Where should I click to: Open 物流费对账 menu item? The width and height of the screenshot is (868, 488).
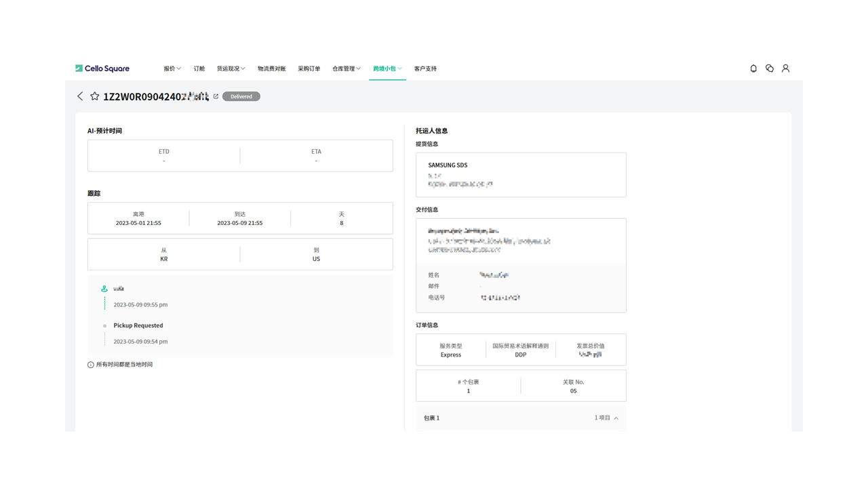pos(271,68)
